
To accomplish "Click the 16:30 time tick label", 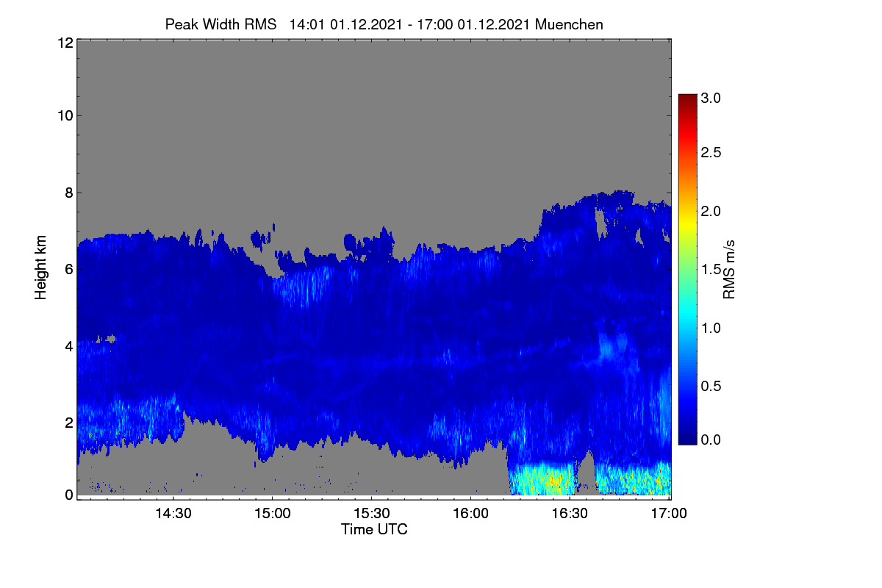I will pos(570,514).
